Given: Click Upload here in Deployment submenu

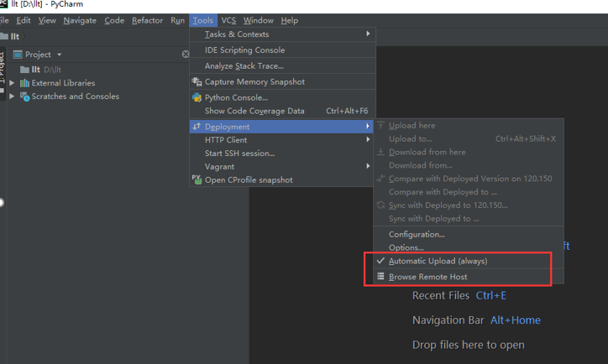Looking at the screenshot, I should (x=469, y=126).
